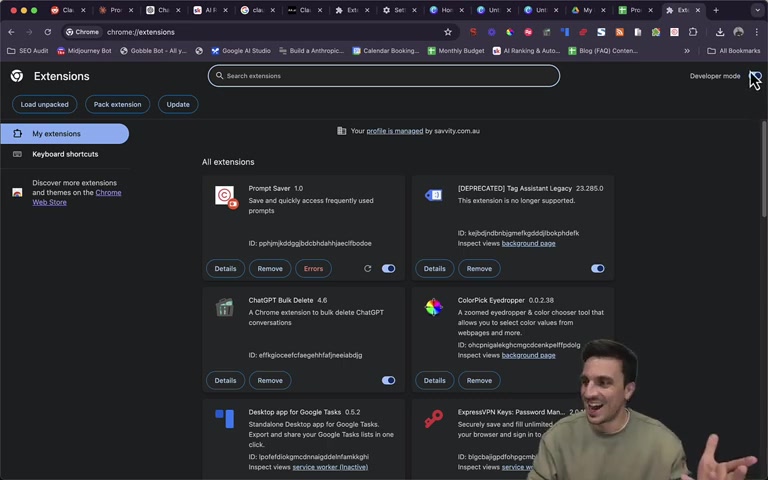Open the SEO Audit bookmark folder
This screenshot has height=480, width=768.
click(x=28, y=50)
